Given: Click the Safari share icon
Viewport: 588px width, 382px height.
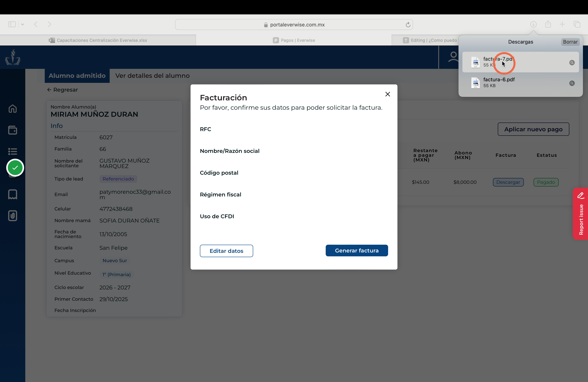Looking at the screenshot, I should tap(548, 24).
